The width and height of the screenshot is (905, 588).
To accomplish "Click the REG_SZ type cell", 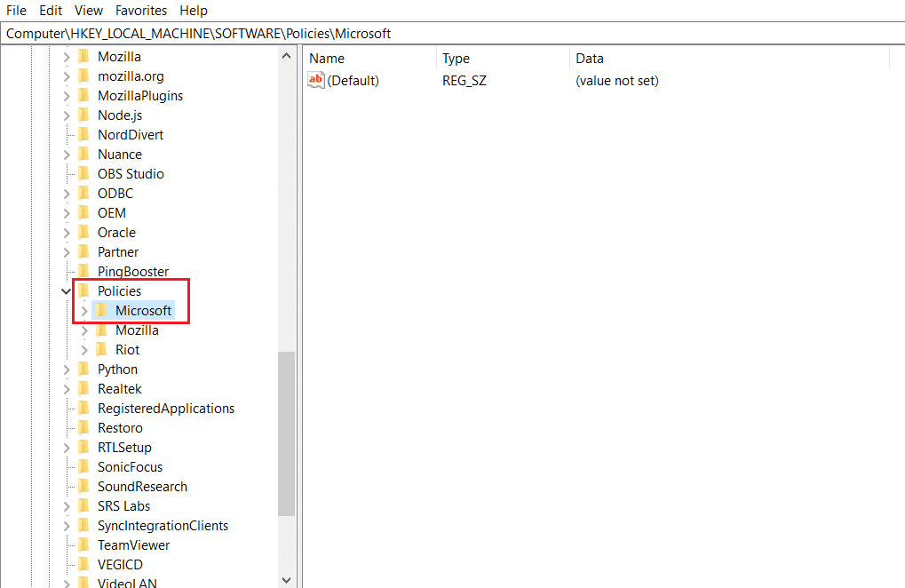I will coord(464,81).
